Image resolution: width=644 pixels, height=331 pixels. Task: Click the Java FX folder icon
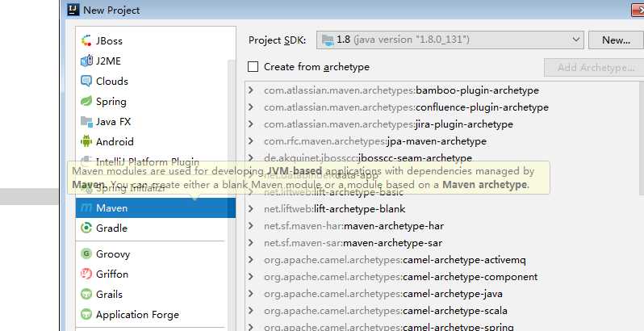click(86, 121)
